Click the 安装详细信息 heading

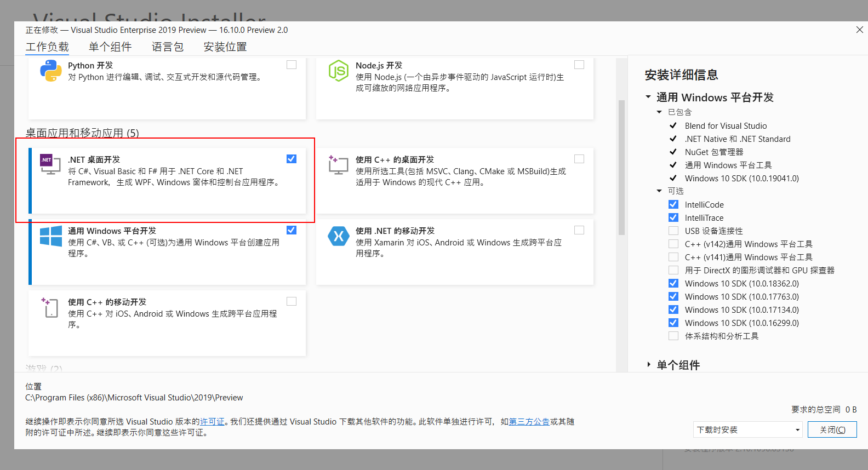[681, 75]
